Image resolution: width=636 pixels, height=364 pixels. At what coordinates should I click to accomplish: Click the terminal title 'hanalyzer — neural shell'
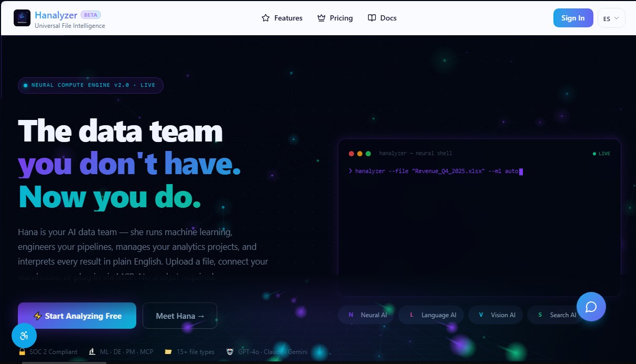(x=416, y=154)
